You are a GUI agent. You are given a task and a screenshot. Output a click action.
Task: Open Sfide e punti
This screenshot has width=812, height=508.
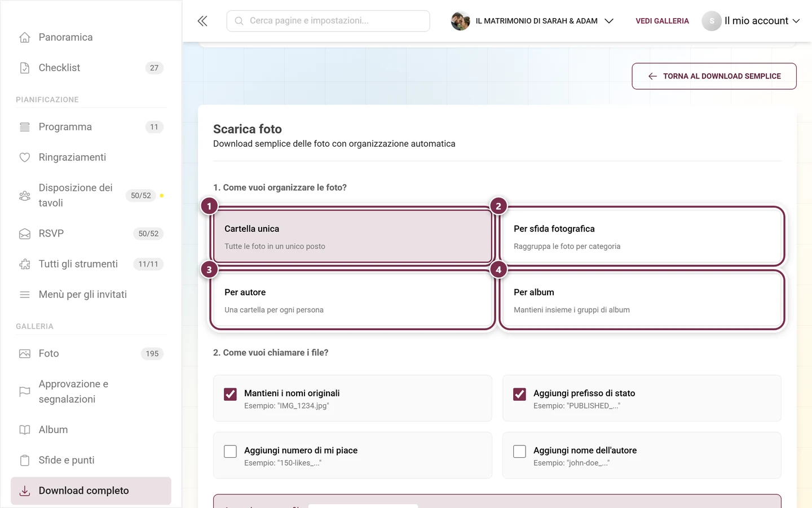tap(91, 461)
